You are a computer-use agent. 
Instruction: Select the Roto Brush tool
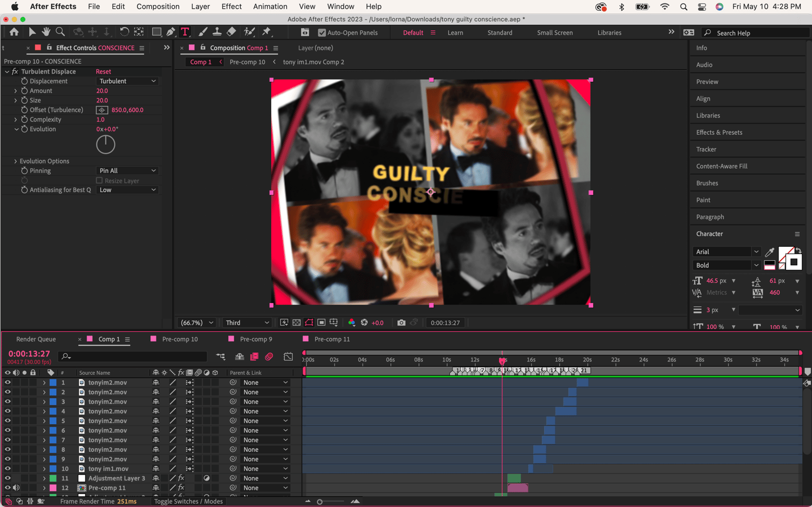249,32
